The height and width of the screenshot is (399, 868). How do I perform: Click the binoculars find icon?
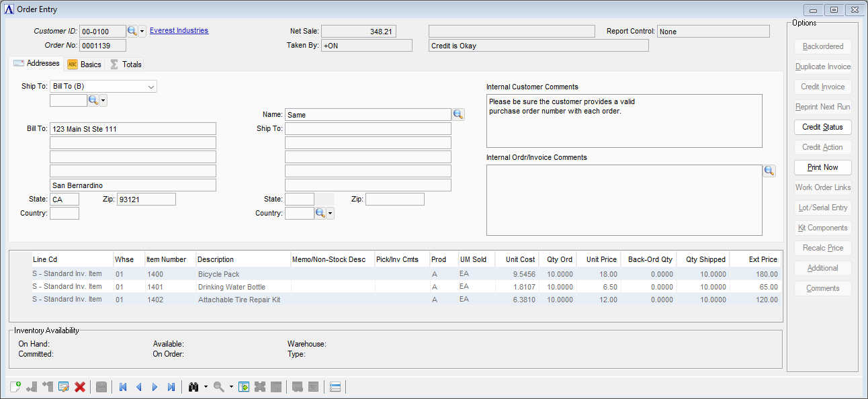[194, 387]
